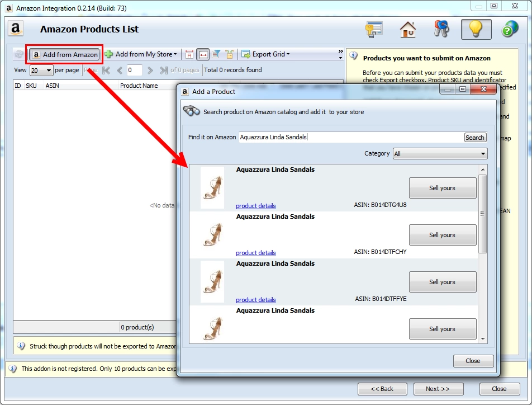Open product details link for ASIN B014DTG4U8
The height and width of the screenshot is (405, 532).
tap(256, 206)
